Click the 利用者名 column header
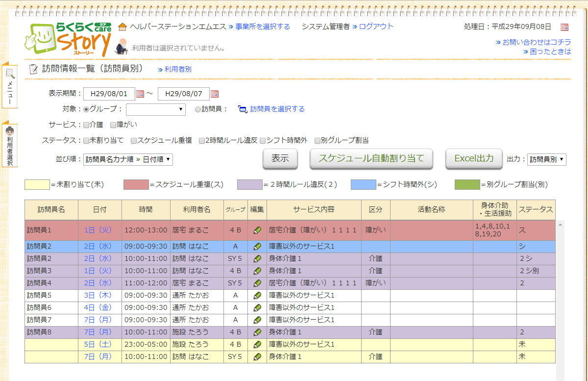This screenshot has width=588, height=381. pos(197,209)
